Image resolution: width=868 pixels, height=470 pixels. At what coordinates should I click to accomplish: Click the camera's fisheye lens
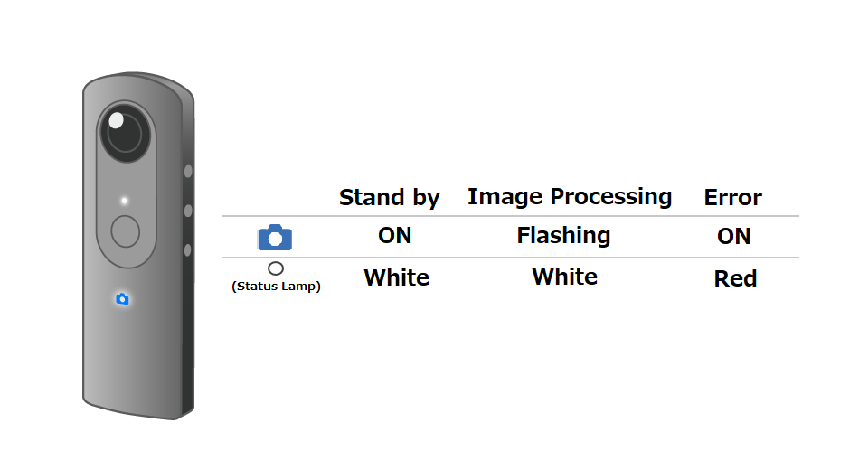(126, 133)
